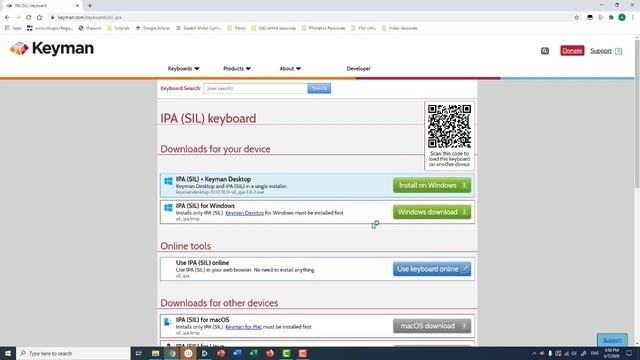Open the notification center icon
640x360 pixels.
coord(629,353)
